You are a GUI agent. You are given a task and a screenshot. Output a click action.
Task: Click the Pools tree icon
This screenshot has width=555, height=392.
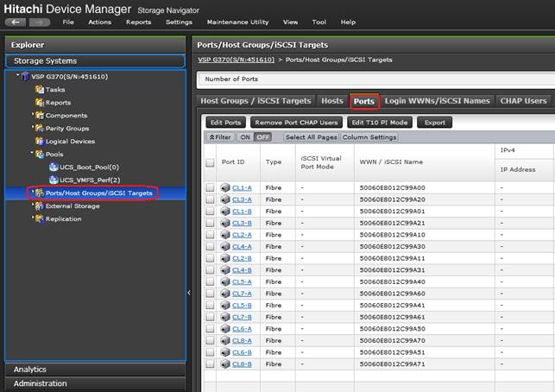[40, 155]
